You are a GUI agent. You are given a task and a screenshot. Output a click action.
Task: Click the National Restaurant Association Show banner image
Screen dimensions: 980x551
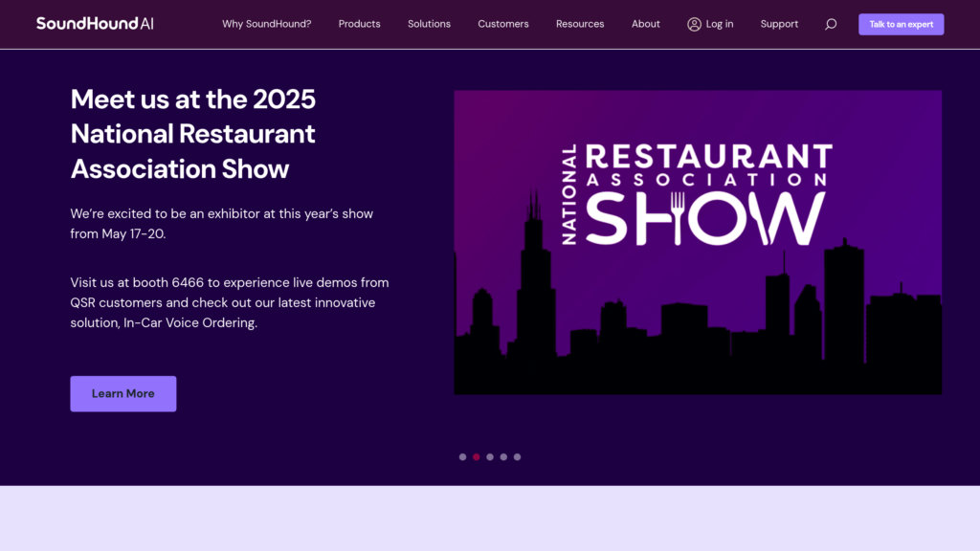(698, 242)
